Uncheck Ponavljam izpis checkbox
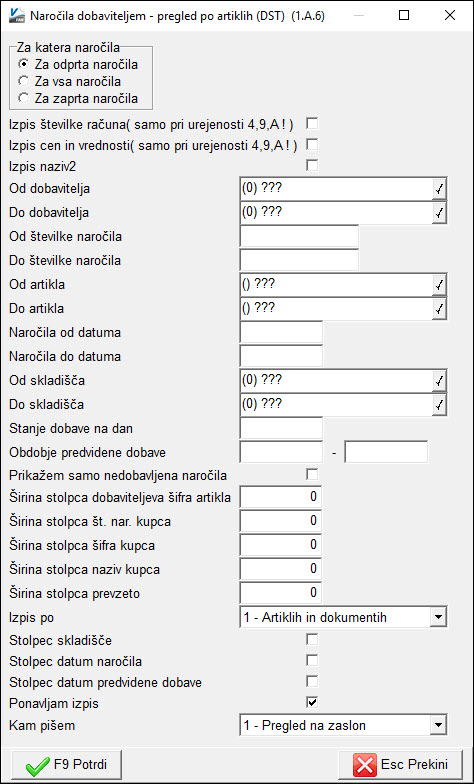 [x=312, y=702]
